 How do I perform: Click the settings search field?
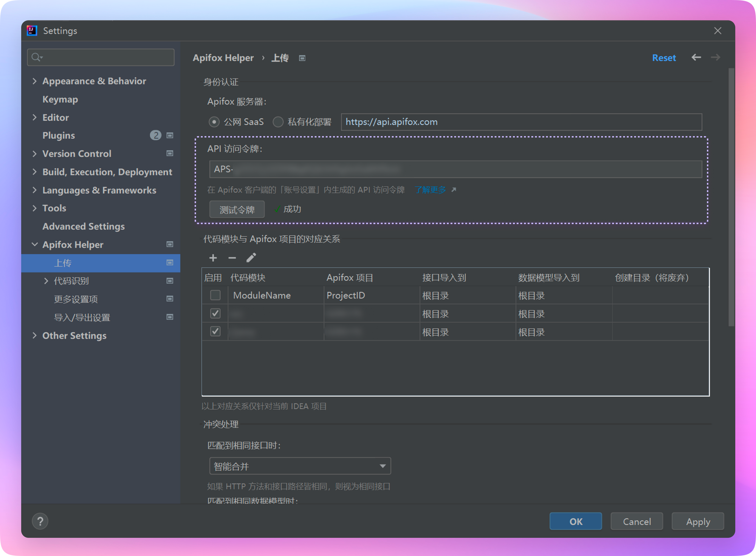click(101, 57)
